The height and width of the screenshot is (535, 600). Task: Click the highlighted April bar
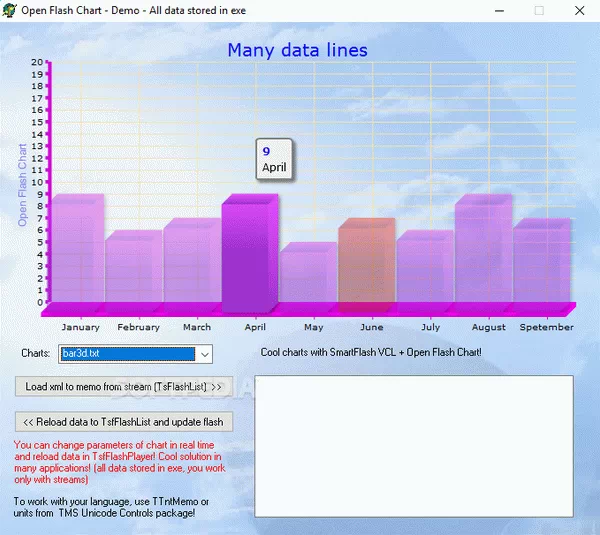(x=250, y=255)
